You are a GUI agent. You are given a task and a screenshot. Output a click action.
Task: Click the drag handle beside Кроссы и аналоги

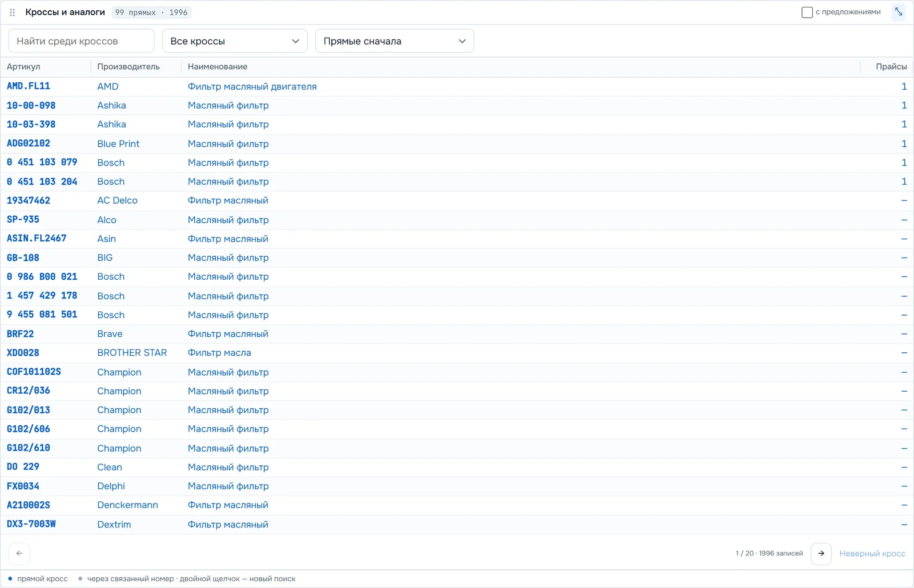click(x=12, y=12)
